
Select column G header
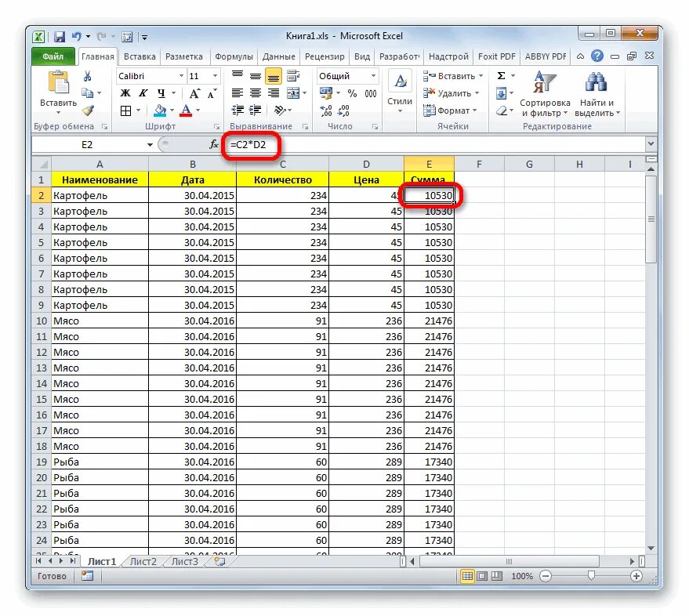pos(529,164)
